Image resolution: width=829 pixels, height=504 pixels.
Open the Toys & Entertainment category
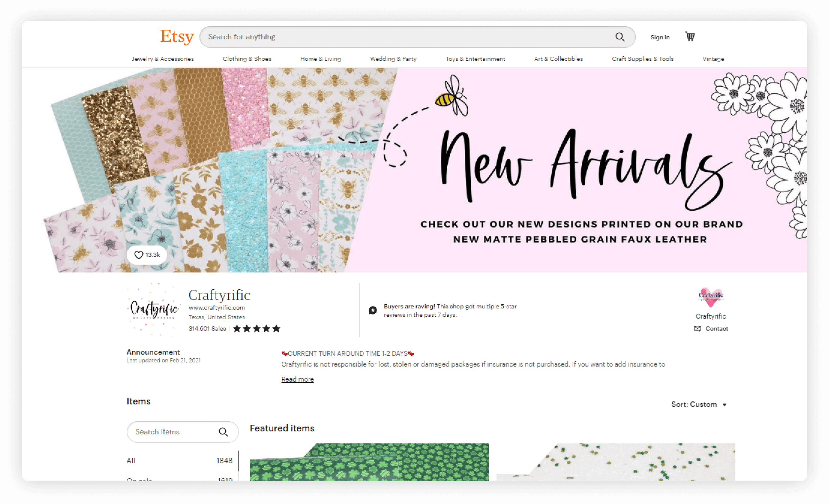pos(475,59)
